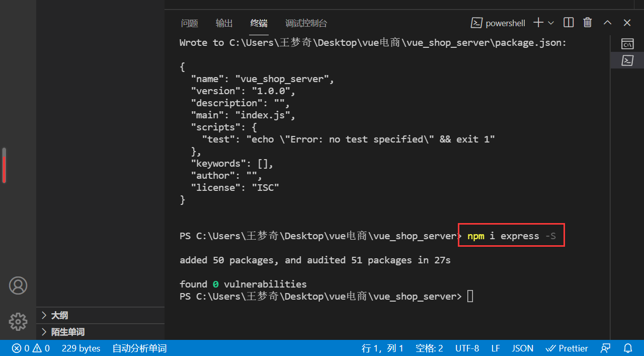Viewport: 644px width, 356px height.
Task: Click errors and warnings count indicator
Action: [31, 348]
